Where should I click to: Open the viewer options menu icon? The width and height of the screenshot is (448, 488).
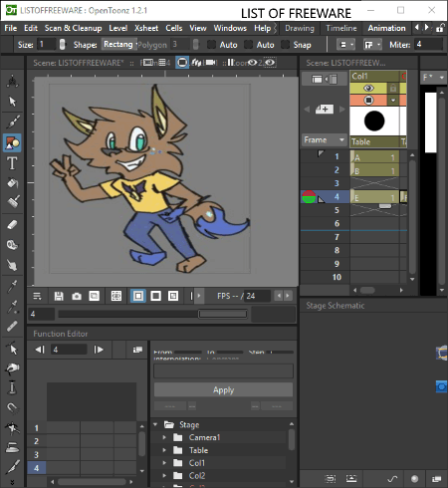click(37, 296)
